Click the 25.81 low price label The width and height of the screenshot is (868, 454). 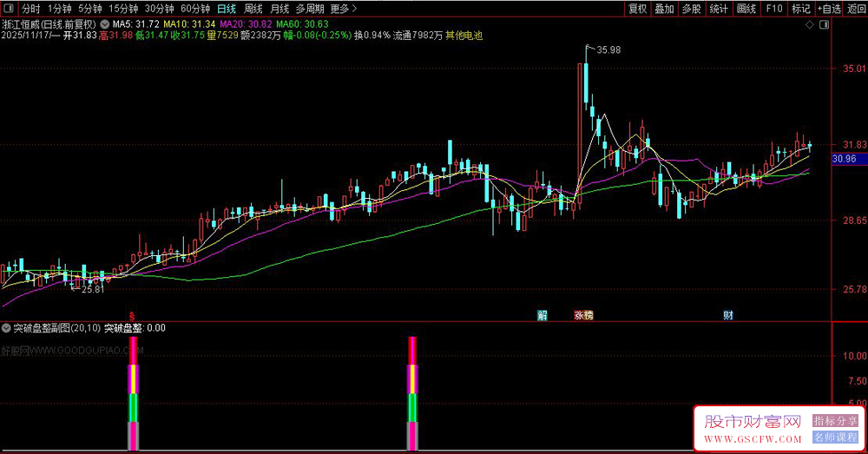[93, 289]
